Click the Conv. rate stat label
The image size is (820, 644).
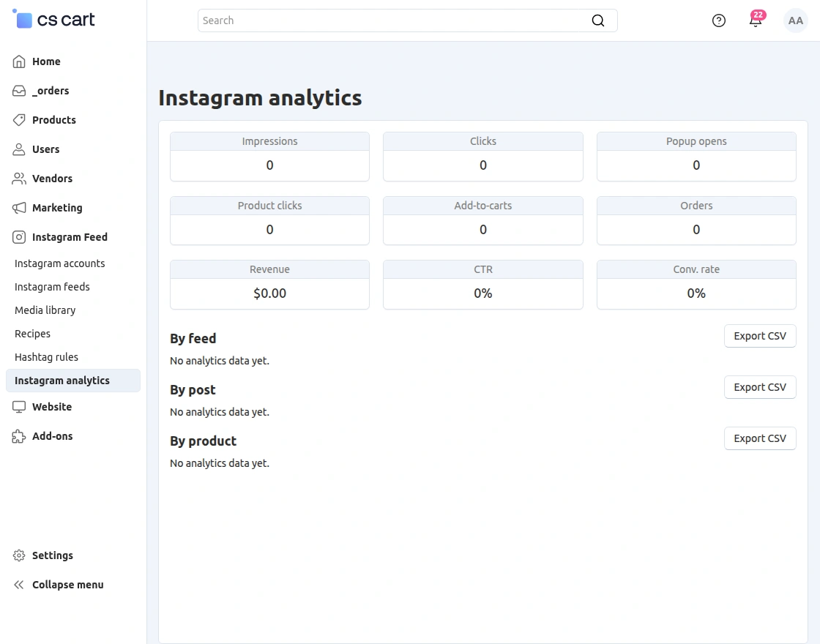pyautogui.click(x=696, y=270)
